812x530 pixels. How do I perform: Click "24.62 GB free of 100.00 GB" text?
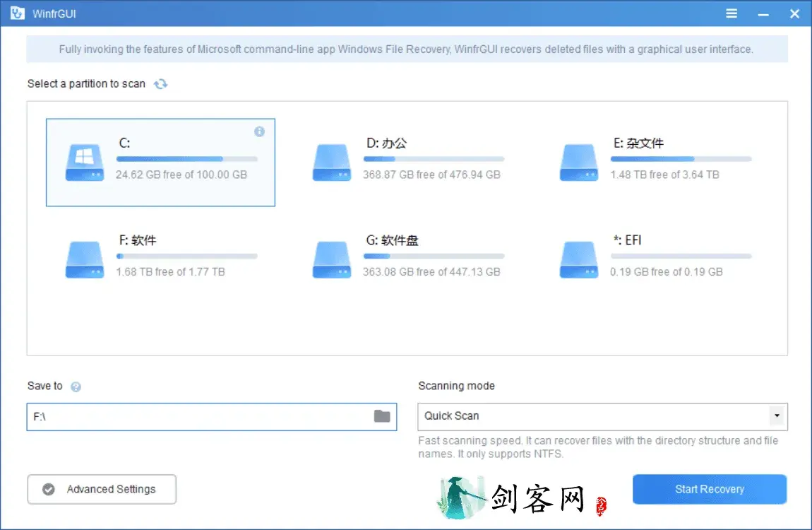181,175
